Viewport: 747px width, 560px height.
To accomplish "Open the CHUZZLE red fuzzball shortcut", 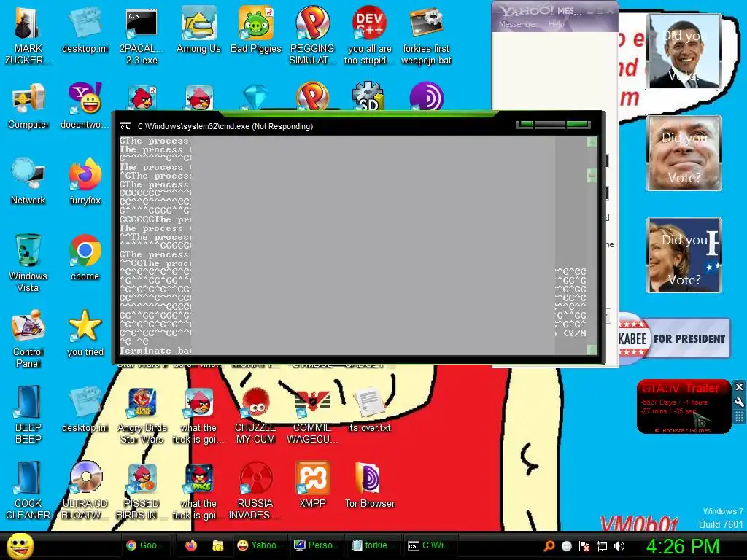I will [x=255, y=415].
